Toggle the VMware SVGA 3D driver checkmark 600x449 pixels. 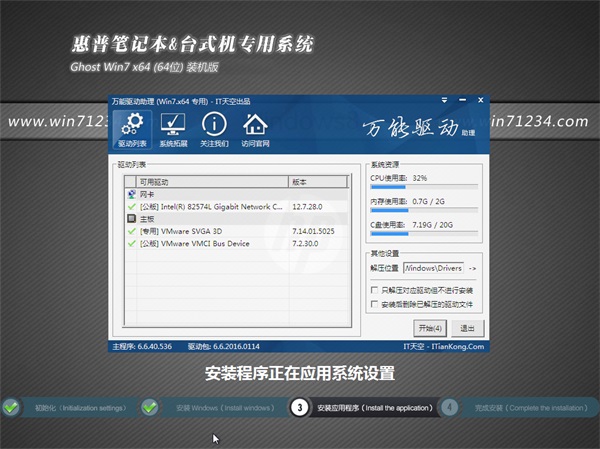(x=131, y=231)
